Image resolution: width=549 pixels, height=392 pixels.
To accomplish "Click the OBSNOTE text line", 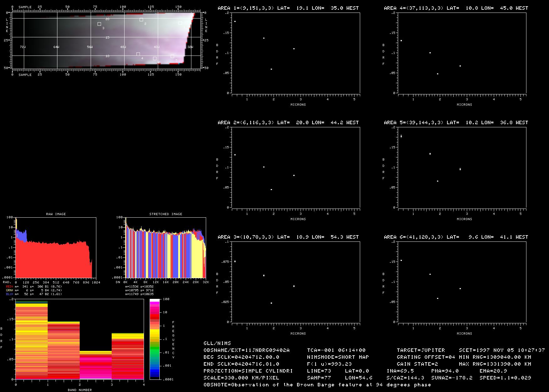I will (317, 384).
